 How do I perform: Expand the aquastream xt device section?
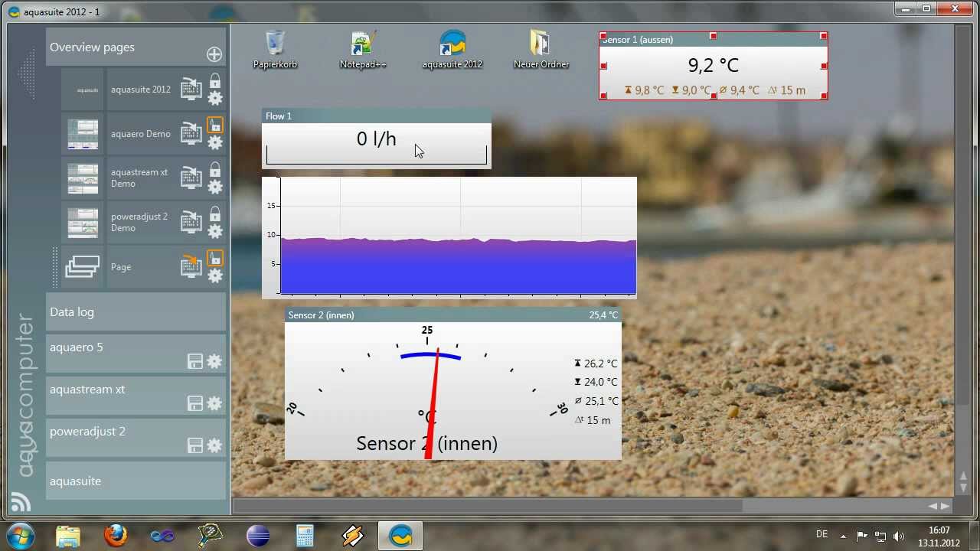[136, 396]
